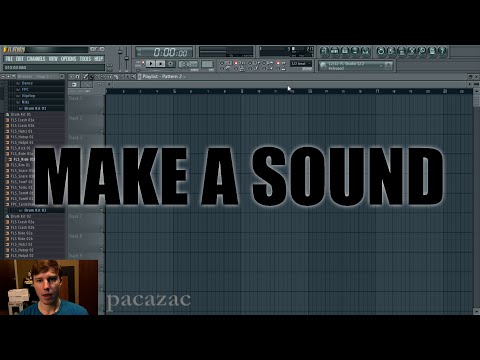Screen dimensions: 480x360
Task: Click the question-mark help icon
Action: click(442, 51)
